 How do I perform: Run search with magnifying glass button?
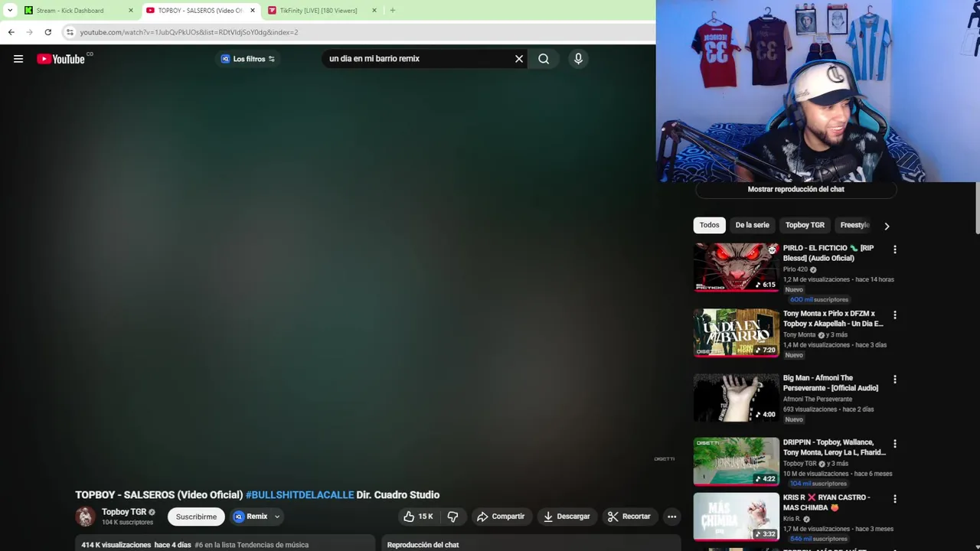544,59
